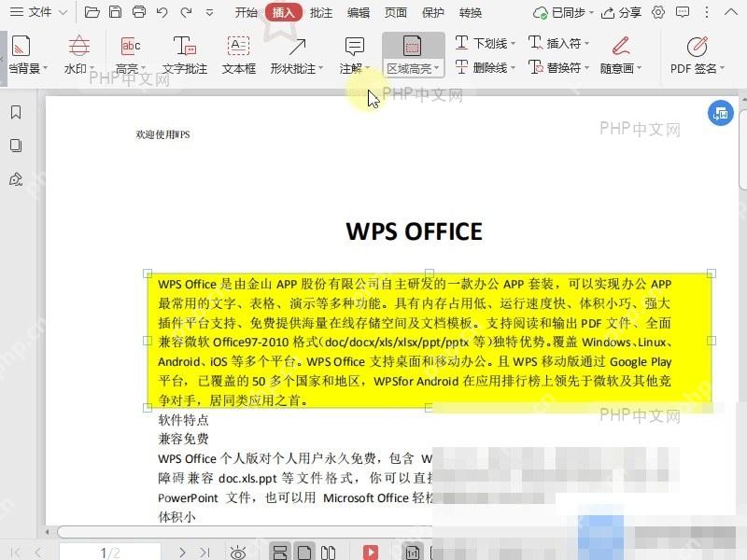
Task: Toggle the 区域高亮 area highlight tool
Action: pyautogui.click(x=413, y=54)
